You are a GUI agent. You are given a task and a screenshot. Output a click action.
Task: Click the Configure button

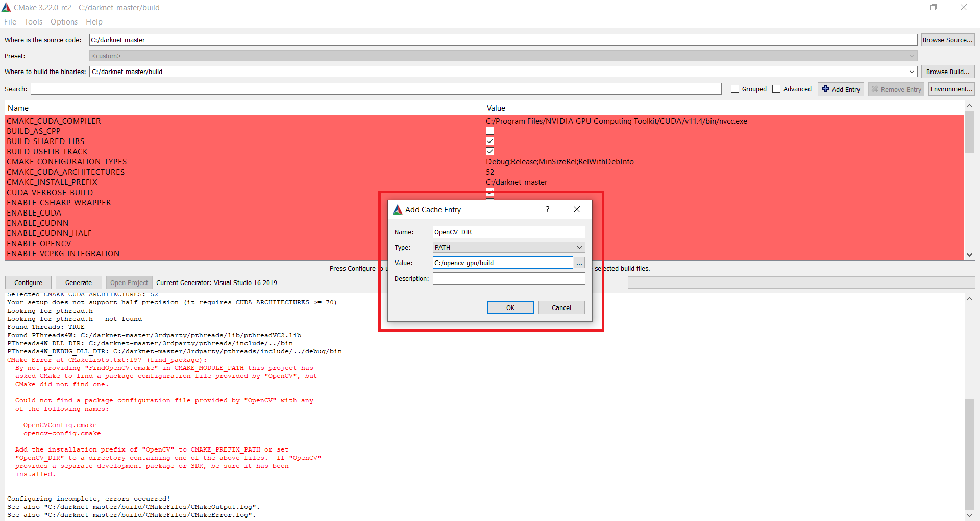click(28, 282)
